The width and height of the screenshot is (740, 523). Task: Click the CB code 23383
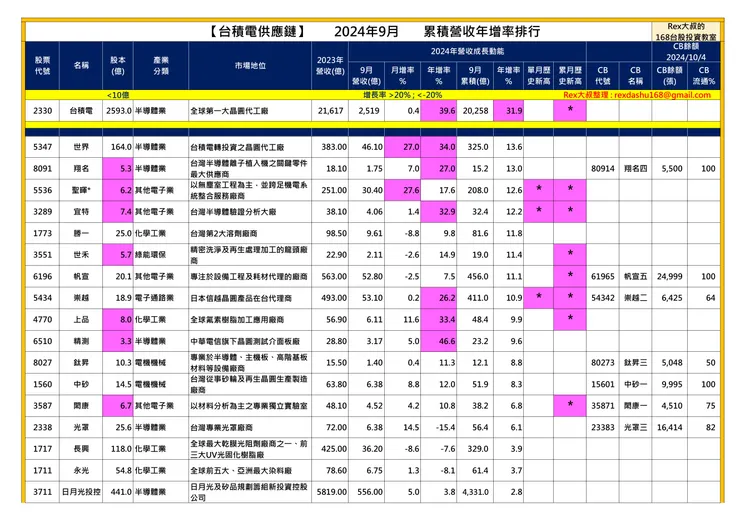coord(603,427)
